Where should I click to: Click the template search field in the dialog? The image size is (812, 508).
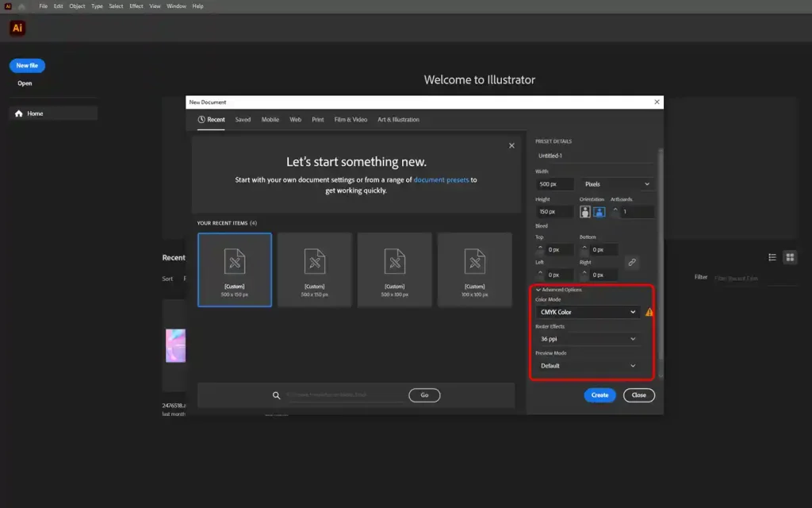(345, 395)
